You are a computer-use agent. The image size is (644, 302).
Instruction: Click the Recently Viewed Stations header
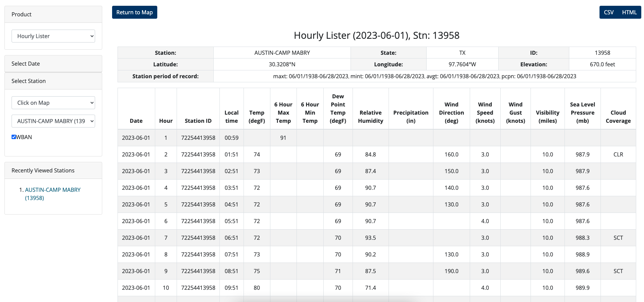53,170
